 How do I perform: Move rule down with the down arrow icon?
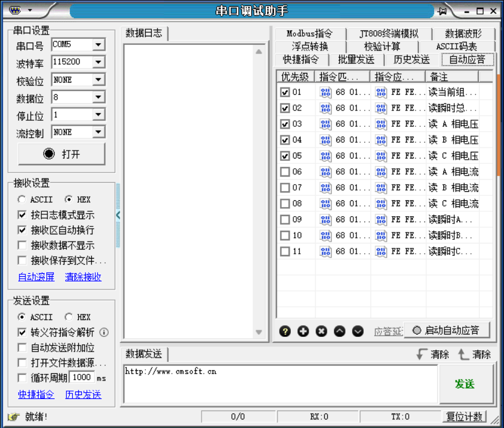358,331
